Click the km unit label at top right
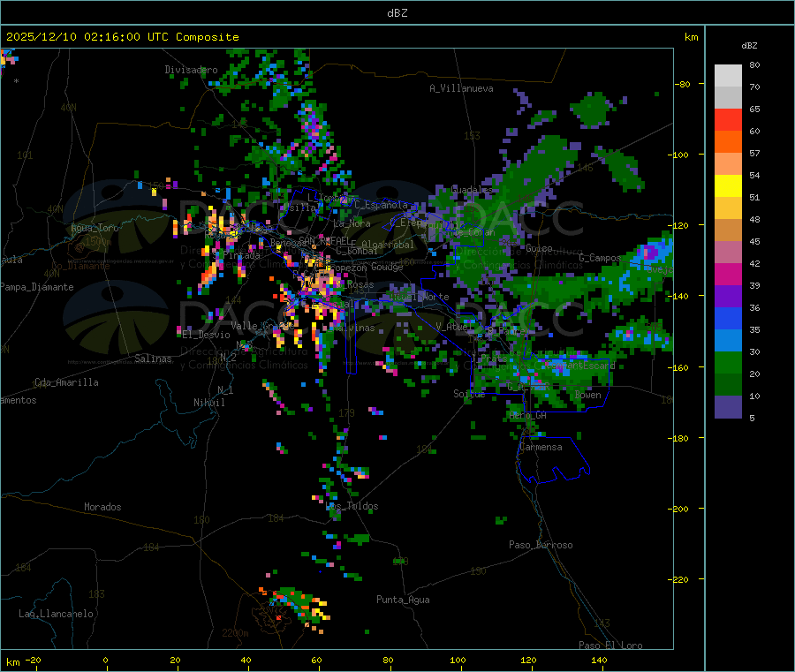This screenshot has width=795, height=672. click(x=692, y=37)
